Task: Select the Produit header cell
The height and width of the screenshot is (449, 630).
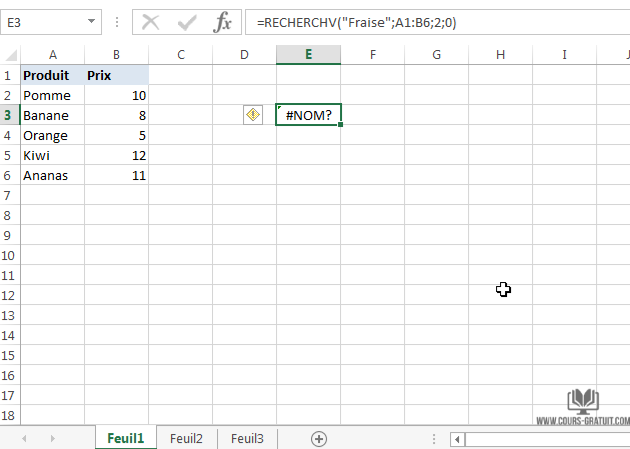Action: click(x=52, y=75)
